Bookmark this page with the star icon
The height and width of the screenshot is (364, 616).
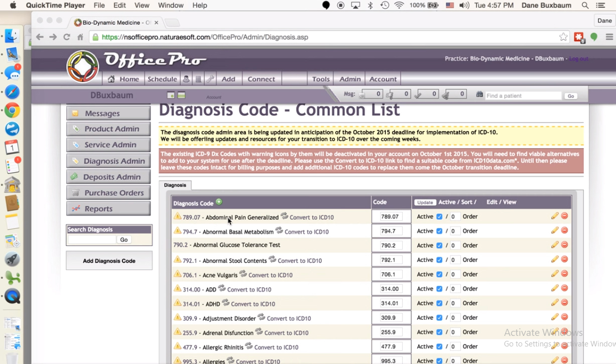click(563, 37)
